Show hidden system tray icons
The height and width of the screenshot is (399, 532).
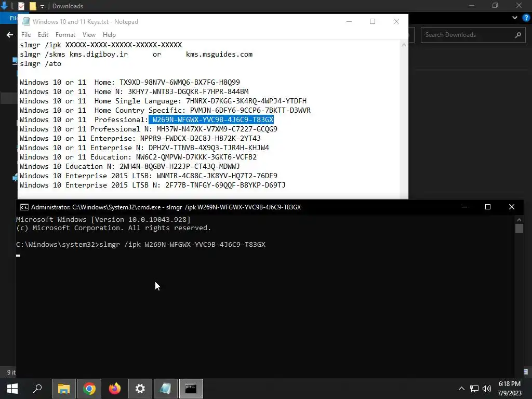pos(461,389)
